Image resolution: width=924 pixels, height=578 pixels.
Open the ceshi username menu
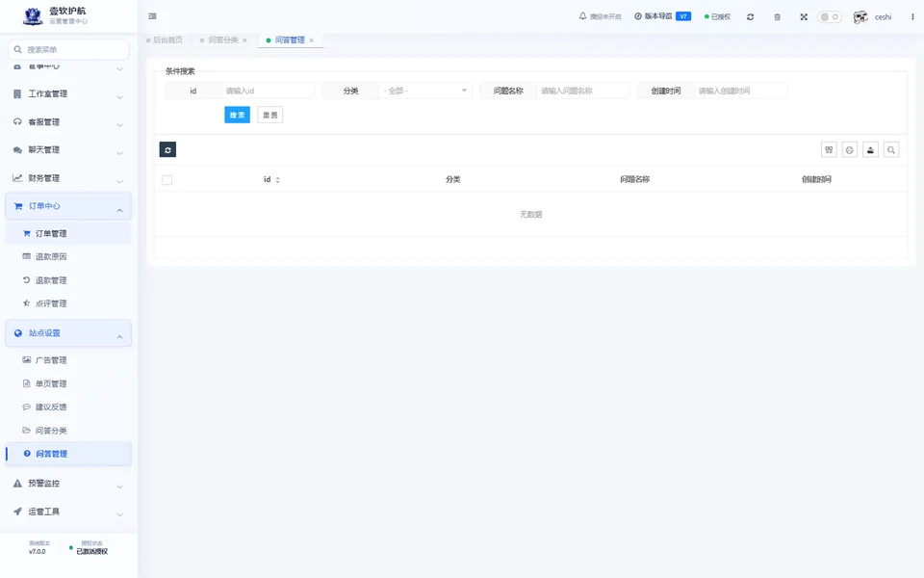tap(883, 17)
